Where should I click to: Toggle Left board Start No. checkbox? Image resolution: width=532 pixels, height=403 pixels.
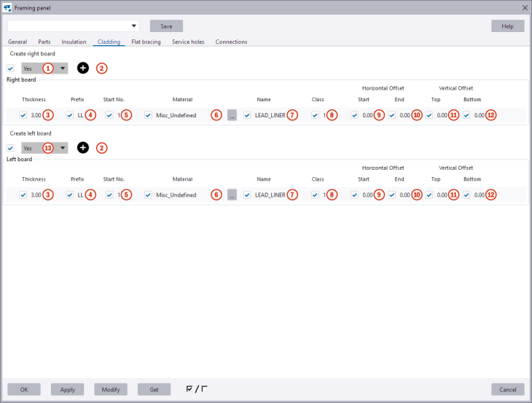coord(109,195)
